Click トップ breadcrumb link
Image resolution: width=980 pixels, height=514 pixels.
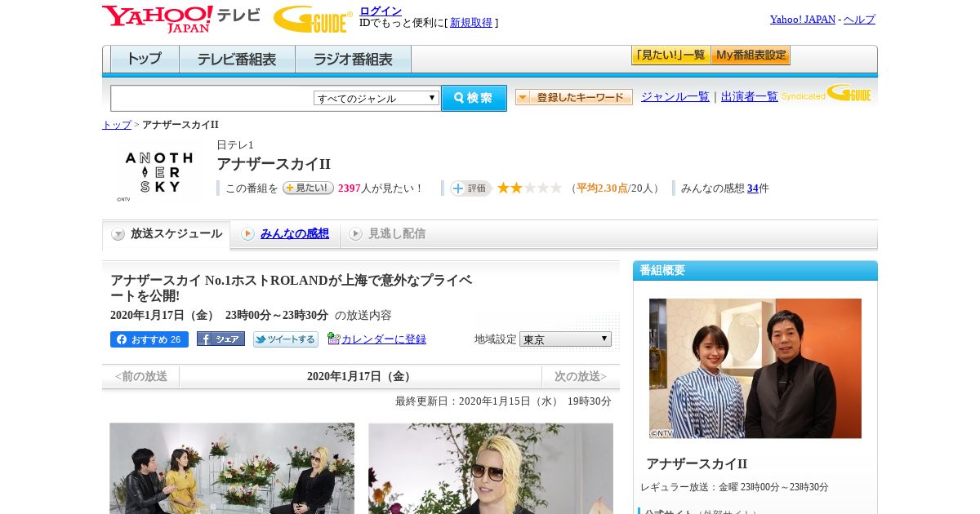(x=116, y=125)
